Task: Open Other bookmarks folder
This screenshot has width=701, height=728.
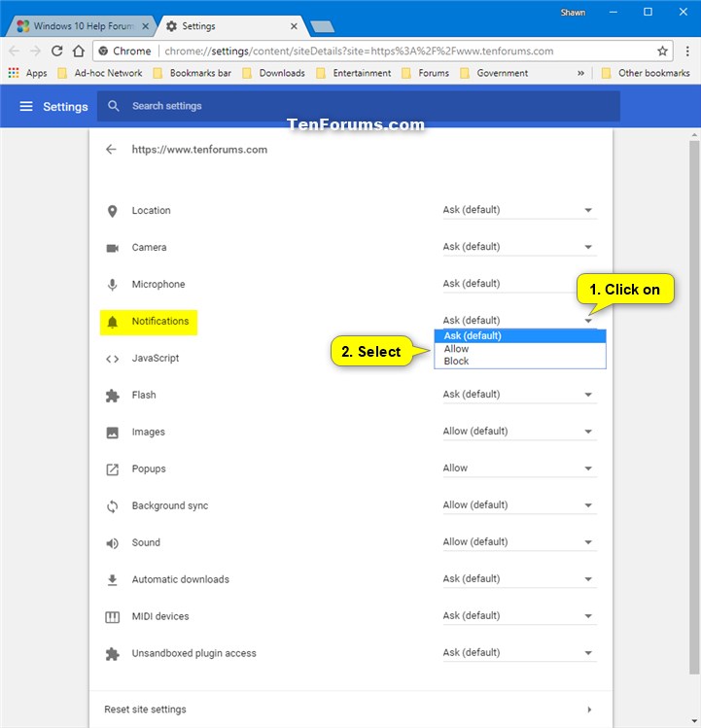Action: click(646, 73)
